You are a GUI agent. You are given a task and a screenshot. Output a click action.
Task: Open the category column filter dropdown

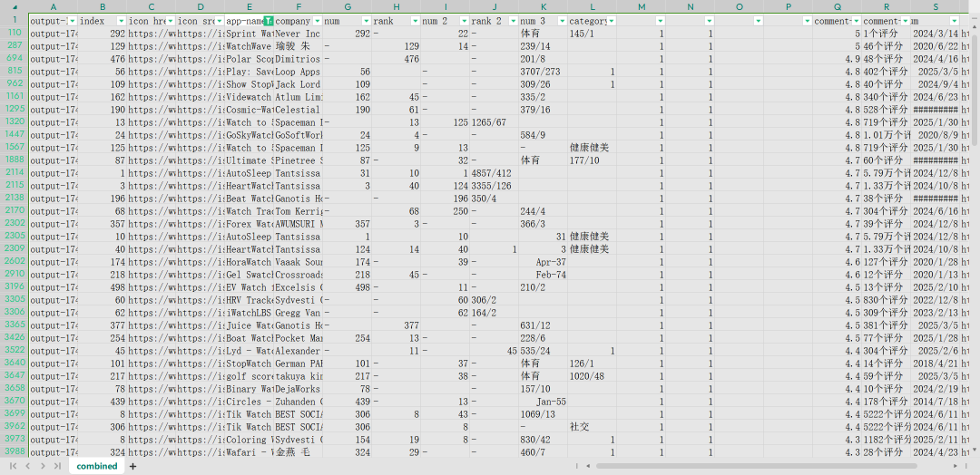click(x=612, y=21)
